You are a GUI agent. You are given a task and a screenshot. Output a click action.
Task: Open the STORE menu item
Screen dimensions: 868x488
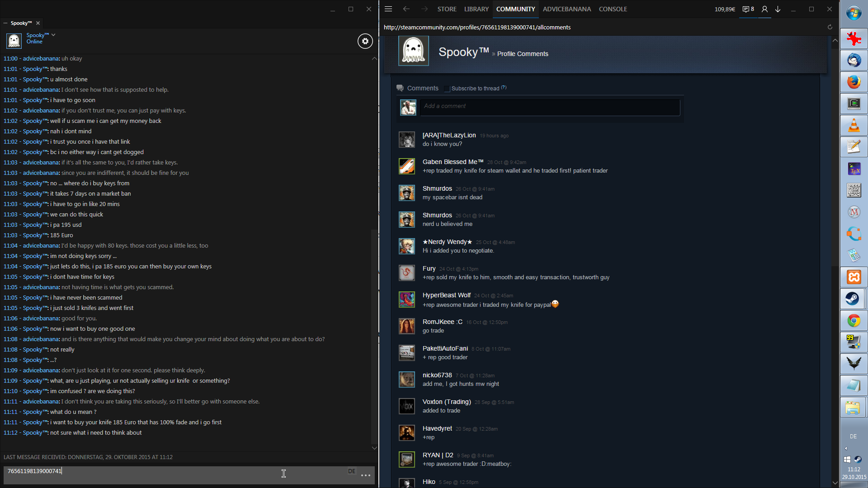click(x=447, y=9)
